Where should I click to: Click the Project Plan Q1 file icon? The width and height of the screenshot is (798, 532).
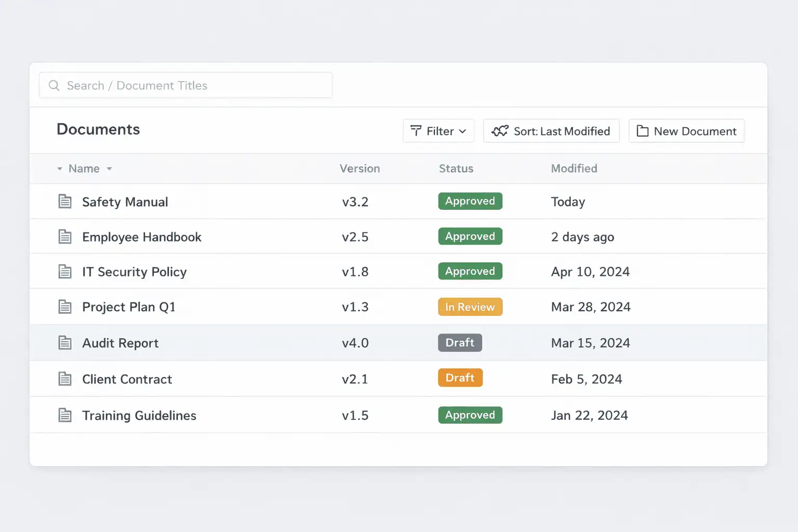click(x=65, y=307)
